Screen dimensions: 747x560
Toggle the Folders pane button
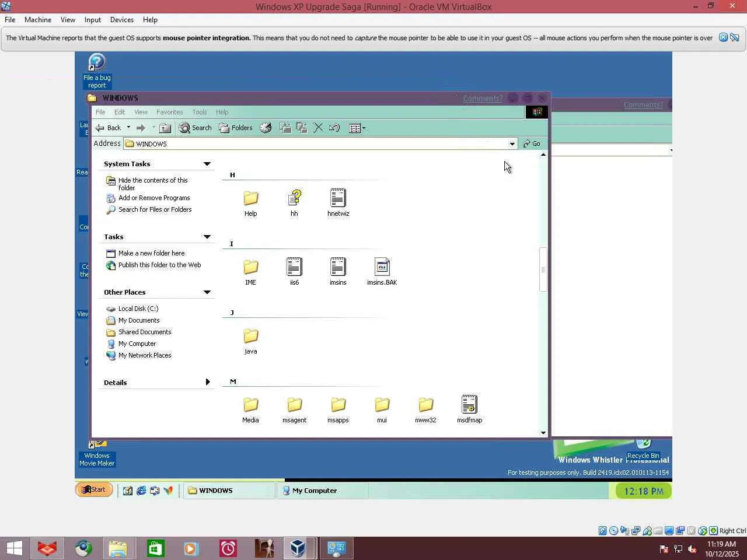pos(236,128)
